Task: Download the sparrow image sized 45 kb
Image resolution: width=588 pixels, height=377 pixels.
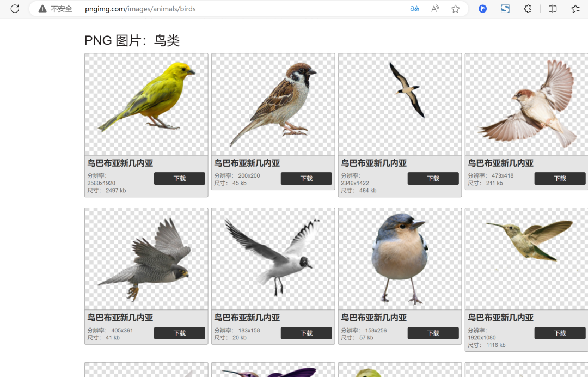Action: click(307, 179)
